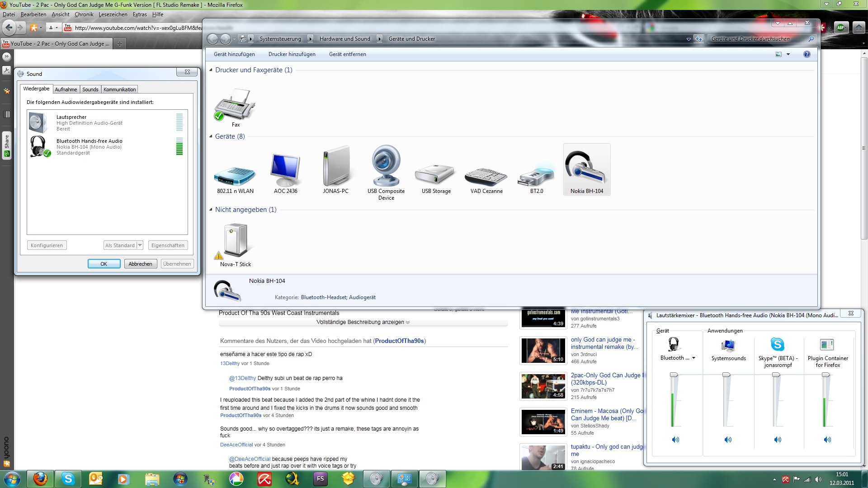Image resolution: width=868 pixels, height=488 pixels.
Task: Select the BT2.0 Bluetooth dongle
Action: (x=537, y=176)
